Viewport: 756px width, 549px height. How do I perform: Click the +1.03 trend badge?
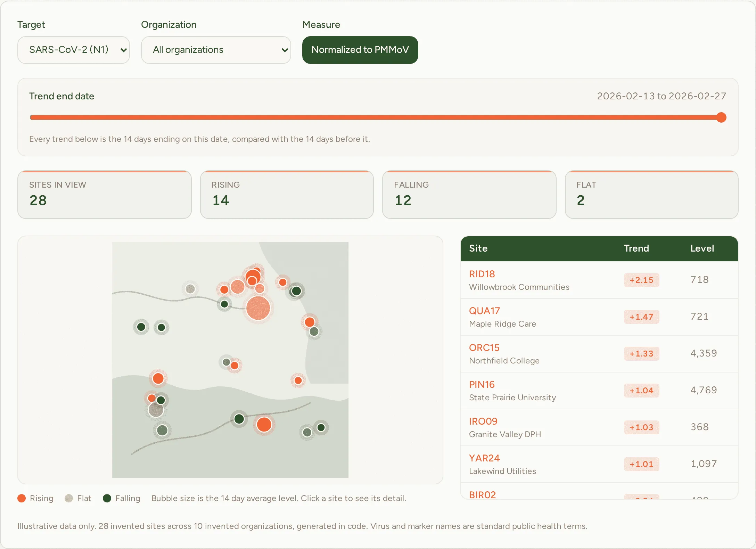tap(641, 427)
